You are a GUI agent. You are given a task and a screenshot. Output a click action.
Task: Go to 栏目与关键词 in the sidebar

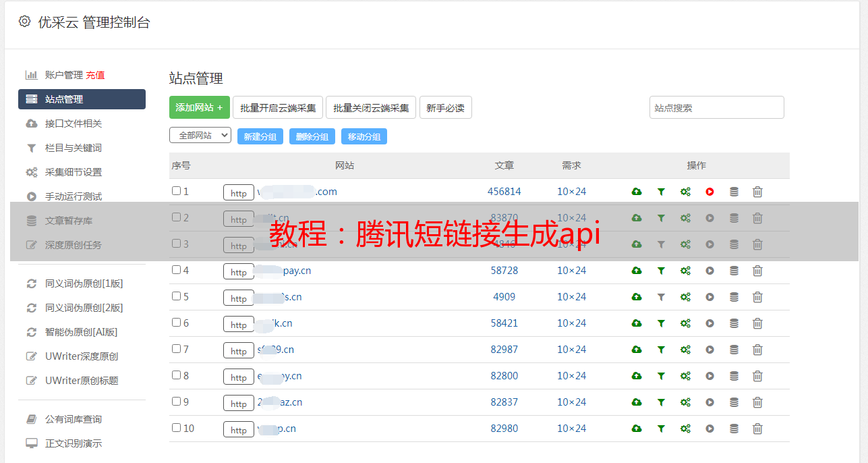pyautogui.click(x=74, y=148)
